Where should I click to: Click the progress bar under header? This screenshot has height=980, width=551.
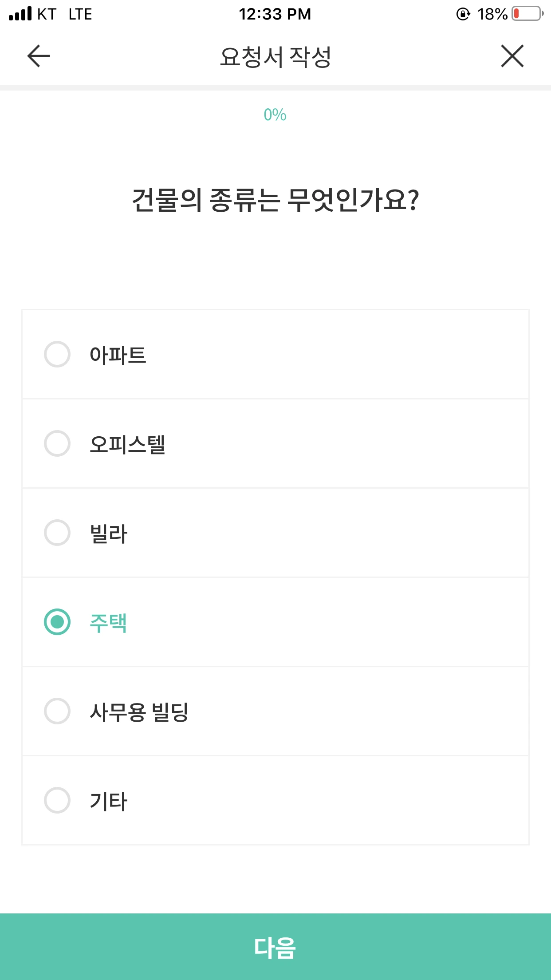pos(275,87)
